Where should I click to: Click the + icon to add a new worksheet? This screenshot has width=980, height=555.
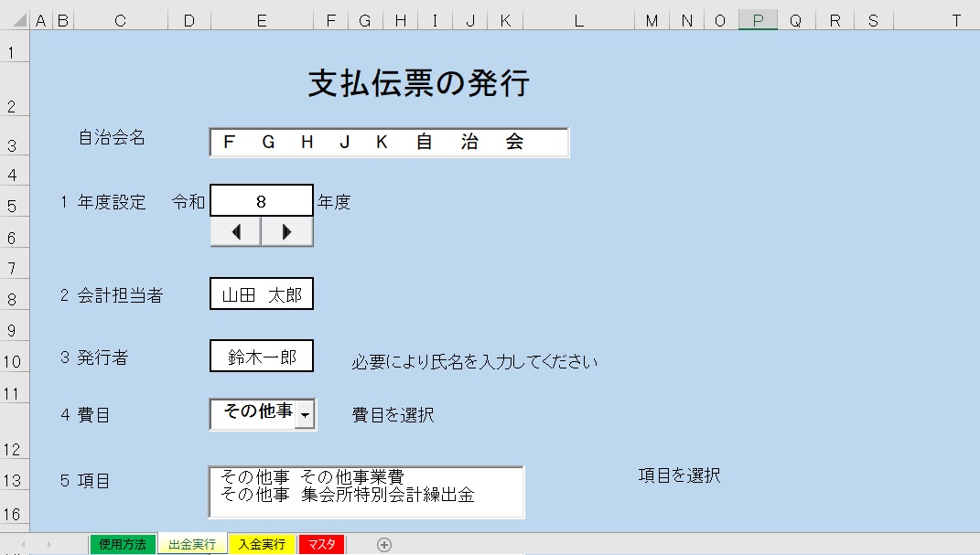pyautogui.click(x=384, y=543)
